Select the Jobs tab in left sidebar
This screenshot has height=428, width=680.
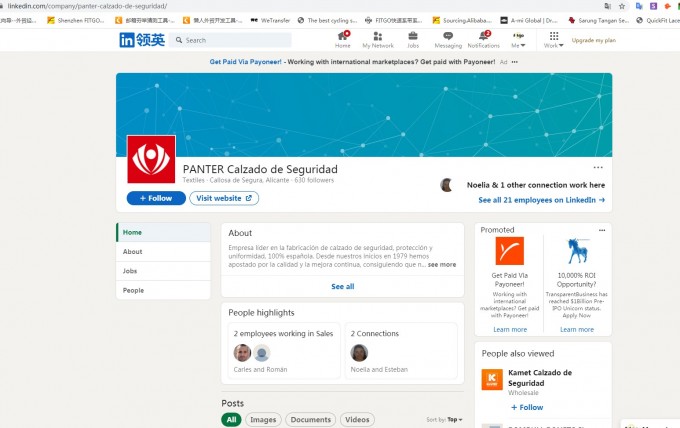163,271
